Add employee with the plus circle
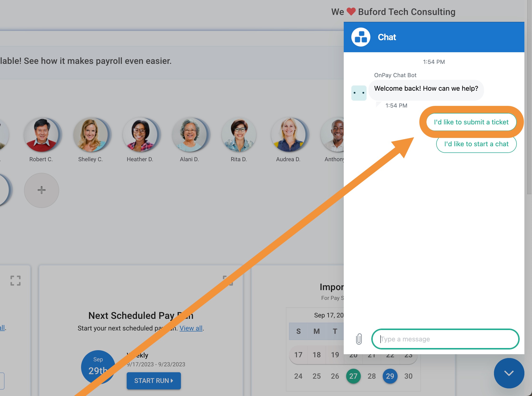The image size is (532, 396). click(42, 190)
